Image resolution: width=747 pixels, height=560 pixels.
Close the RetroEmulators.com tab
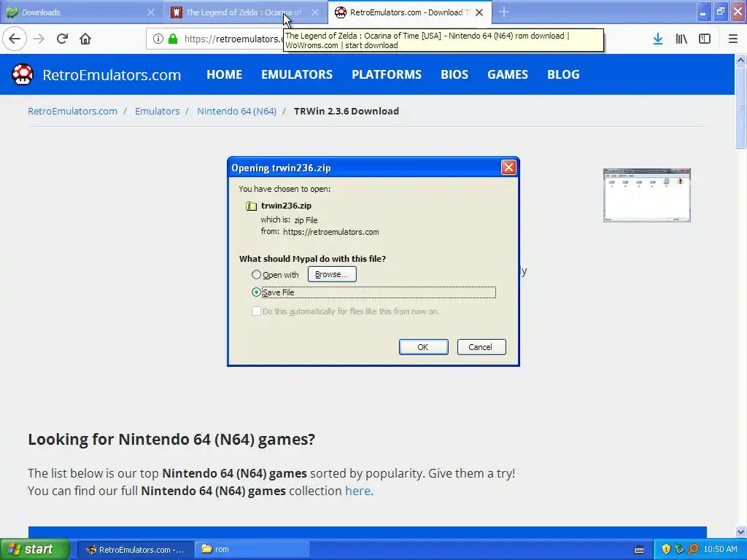coord(479,12)
